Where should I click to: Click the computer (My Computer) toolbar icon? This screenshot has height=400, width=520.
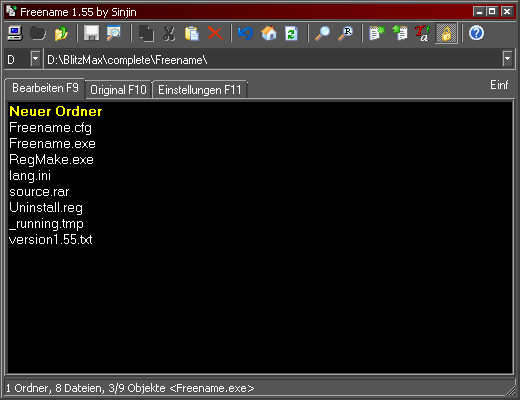(15, 33)
